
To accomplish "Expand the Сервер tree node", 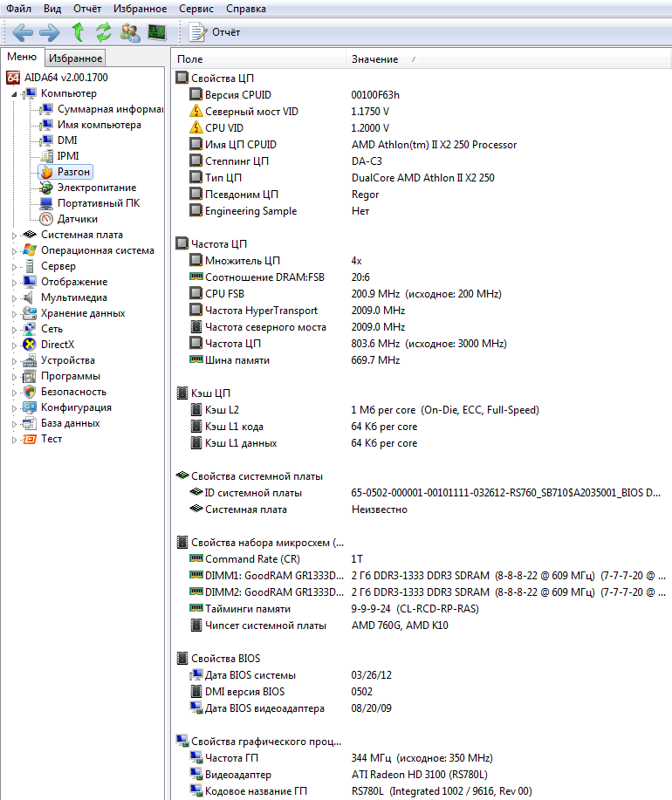I will click(x=14, y=267).
